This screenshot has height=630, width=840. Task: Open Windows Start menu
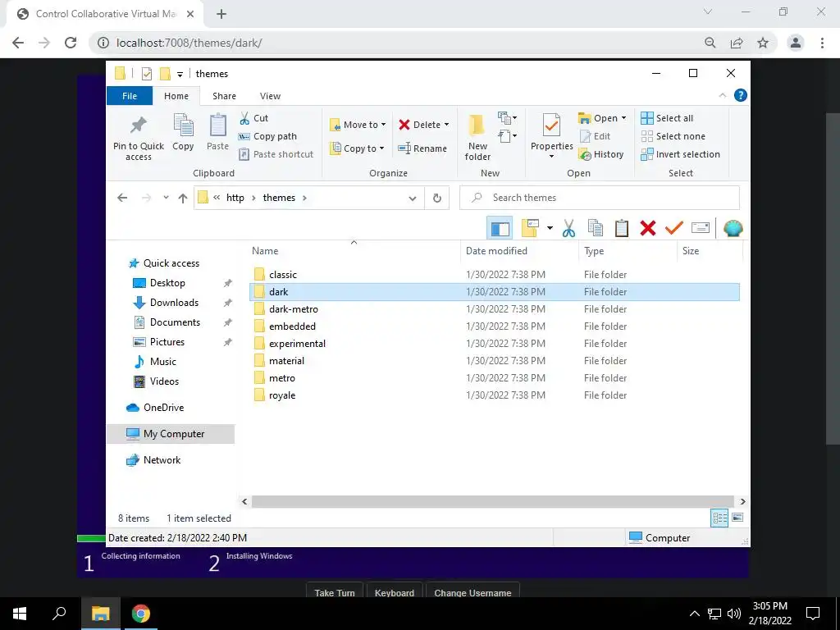click(20, 614)
